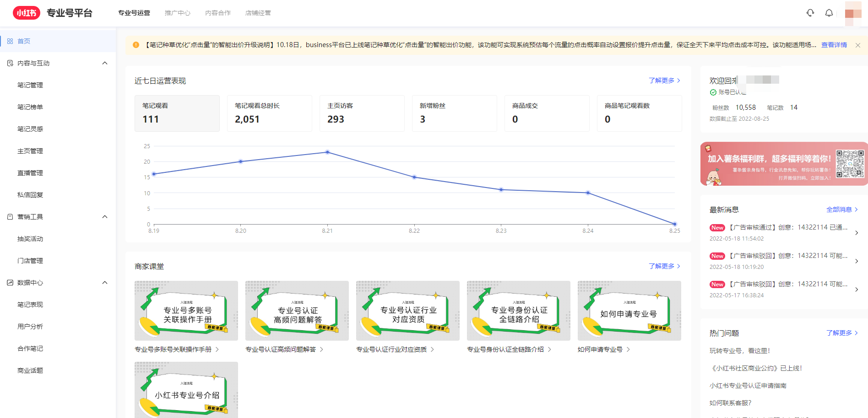
Task: Select the 笔记观看 metric card
Action: (x=177, y=113)
